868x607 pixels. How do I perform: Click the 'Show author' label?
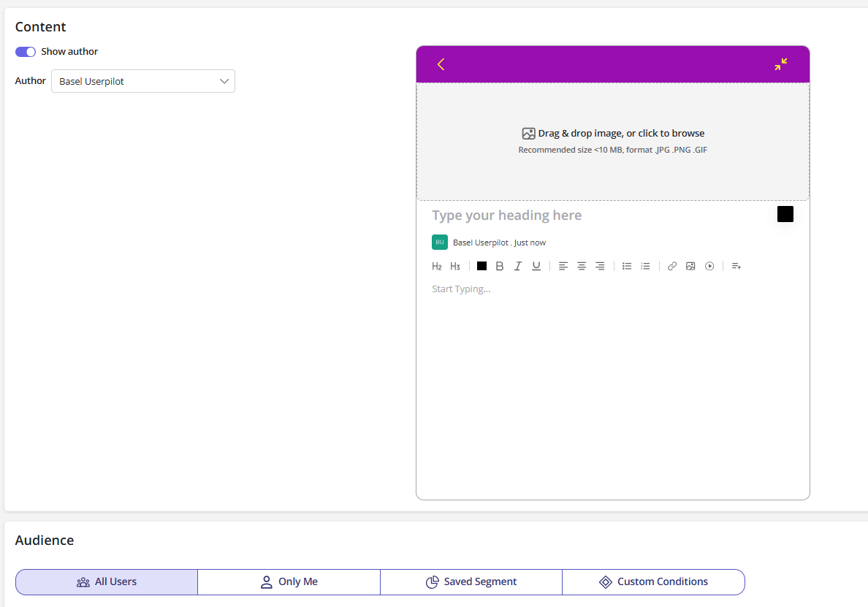click(x=69, y=51)
